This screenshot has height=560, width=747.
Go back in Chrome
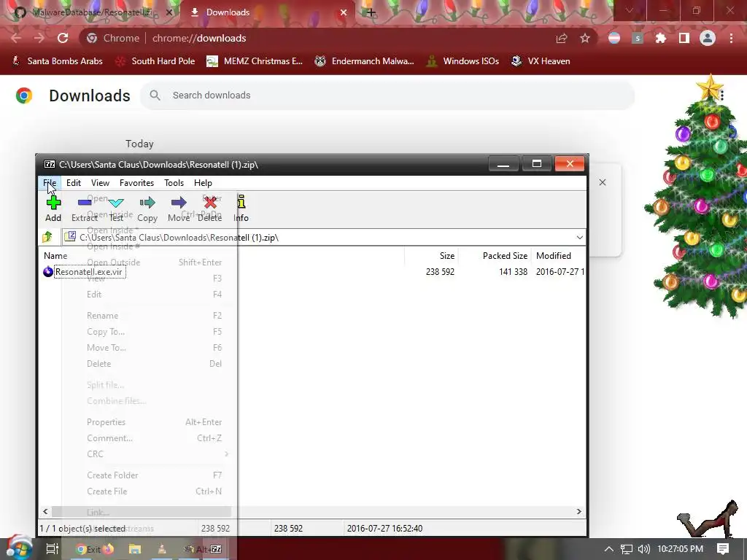(x=16, y=38)
